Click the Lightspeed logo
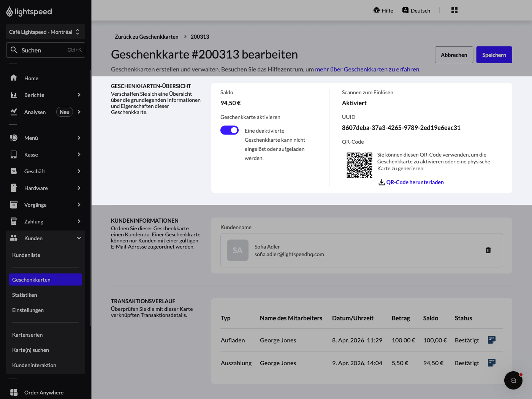The image size is (532, 399). tap(29, 12)
